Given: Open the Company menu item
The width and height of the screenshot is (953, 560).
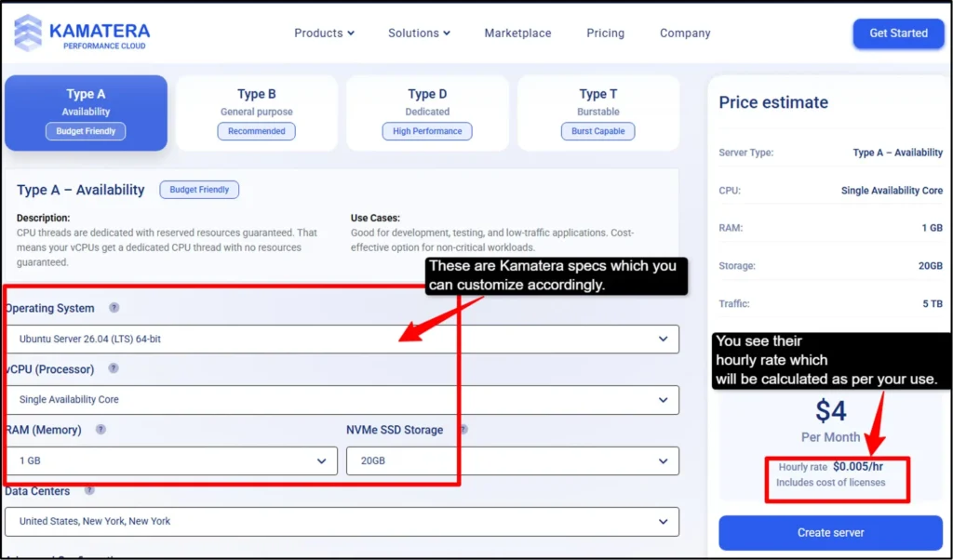Looking at the screenshot, I should 685,33.
